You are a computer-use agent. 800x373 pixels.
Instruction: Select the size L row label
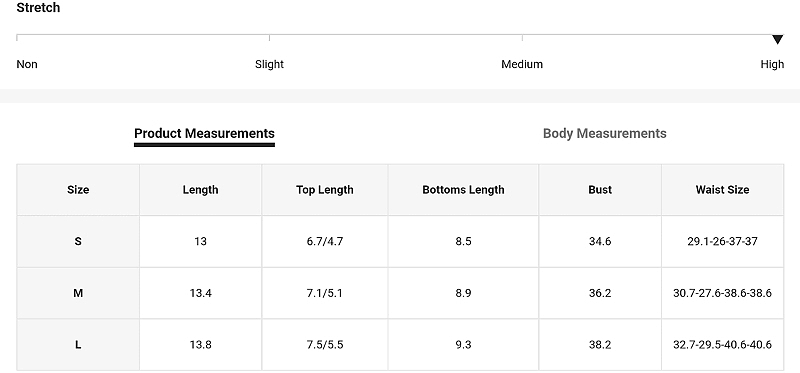[x=78, y=345]
